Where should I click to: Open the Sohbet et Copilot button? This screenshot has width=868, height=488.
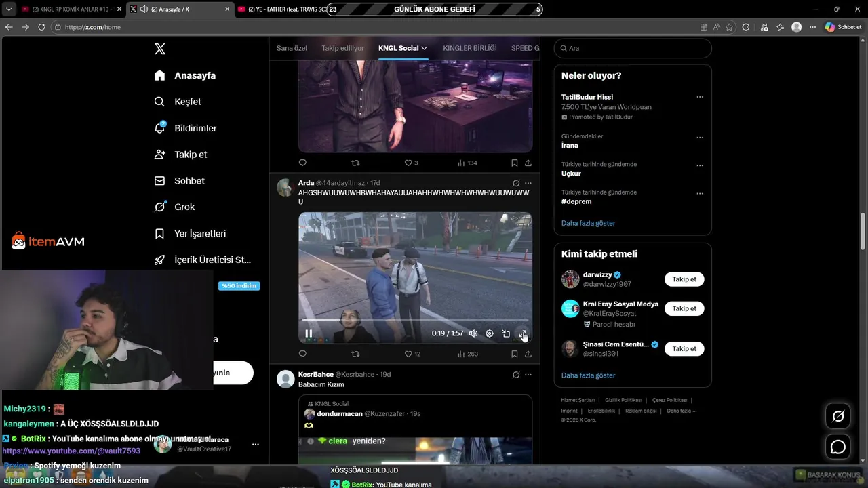(x=843, y=27)
